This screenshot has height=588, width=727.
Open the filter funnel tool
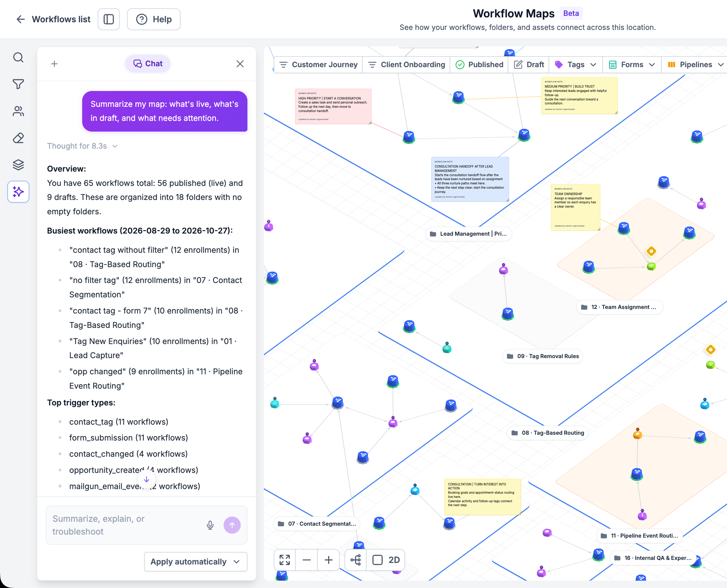tap(18, 84)
